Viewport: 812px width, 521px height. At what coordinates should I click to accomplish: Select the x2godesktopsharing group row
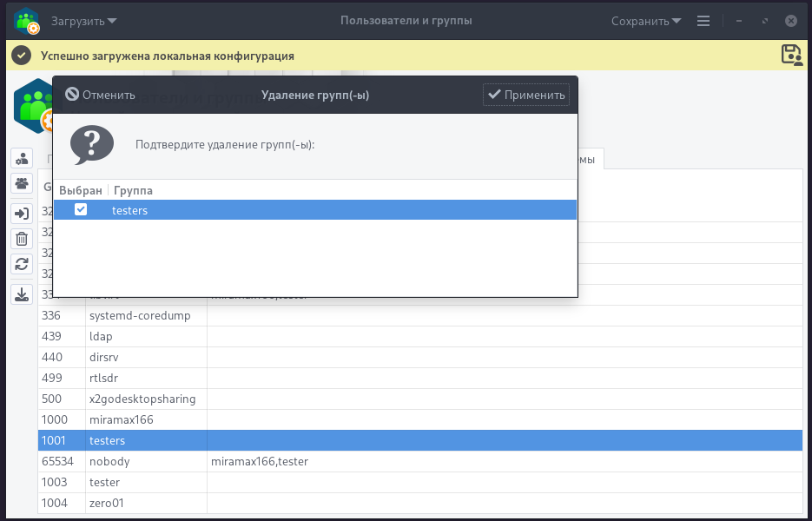coord(142,399)
